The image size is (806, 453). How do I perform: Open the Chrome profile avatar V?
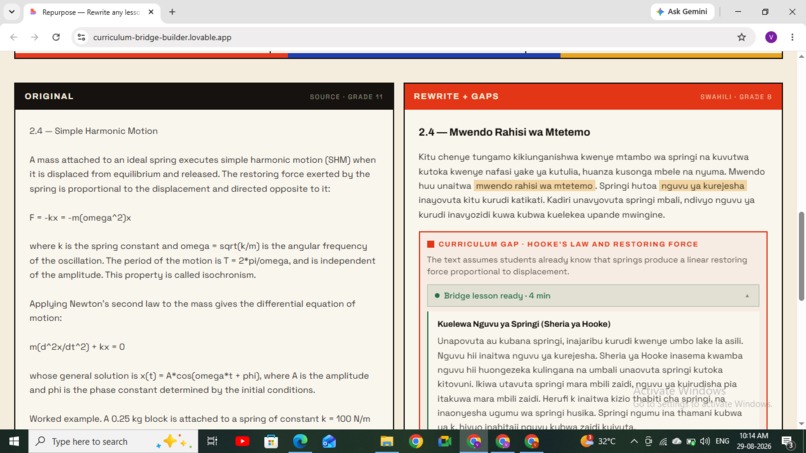[771, 37]
